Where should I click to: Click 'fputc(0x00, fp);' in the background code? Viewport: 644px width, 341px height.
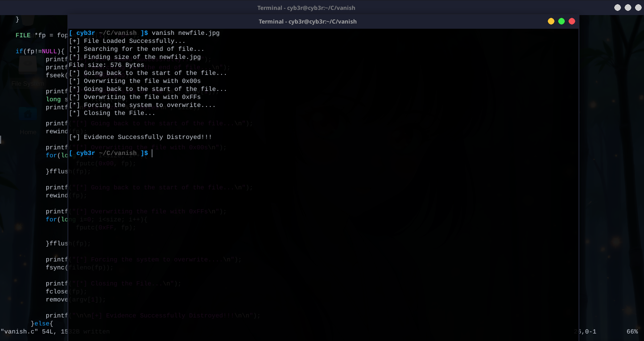pos(106,163)
